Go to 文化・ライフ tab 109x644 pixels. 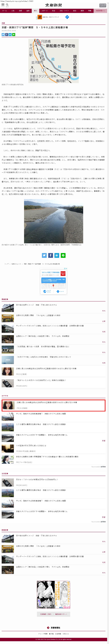[x=64, y=11]
